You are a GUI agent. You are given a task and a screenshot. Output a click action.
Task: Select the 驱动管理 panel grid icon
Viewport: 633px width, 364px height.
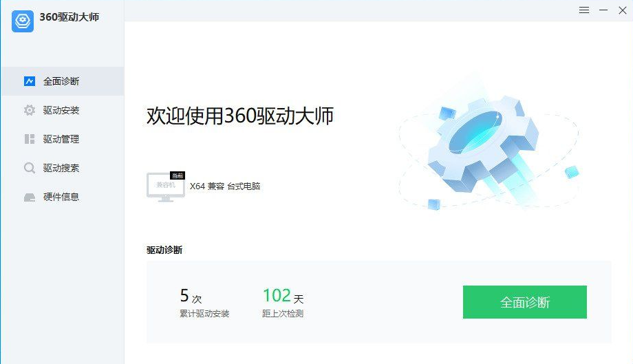pyautogui.click(x=30, y=139)
